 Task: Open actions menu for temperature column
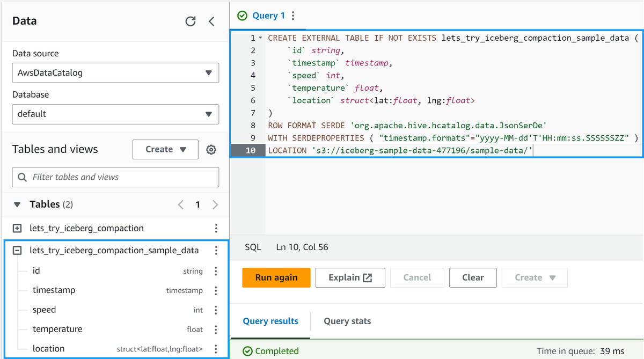pos(216,329)
